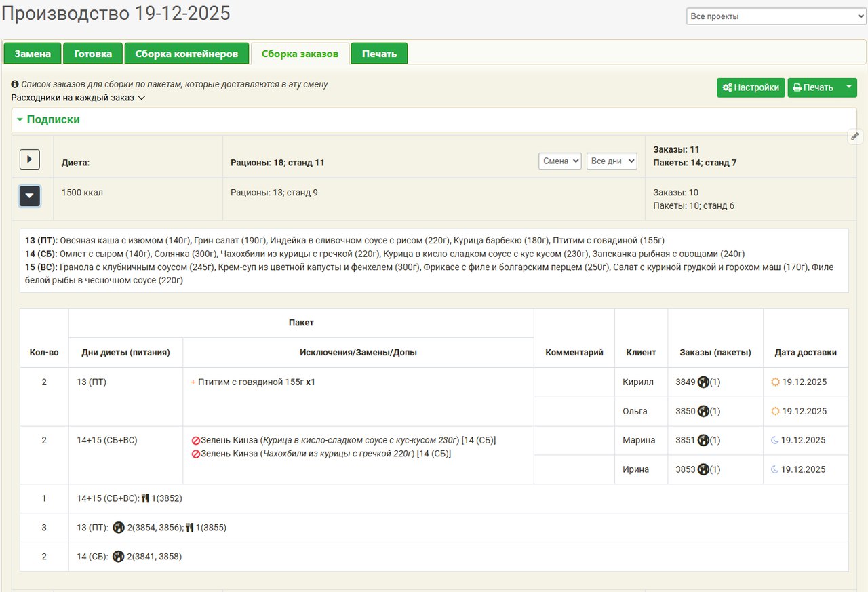868x592 pixels.
Task: Open the Смена dropdown filter
Action: coord(560,161)
